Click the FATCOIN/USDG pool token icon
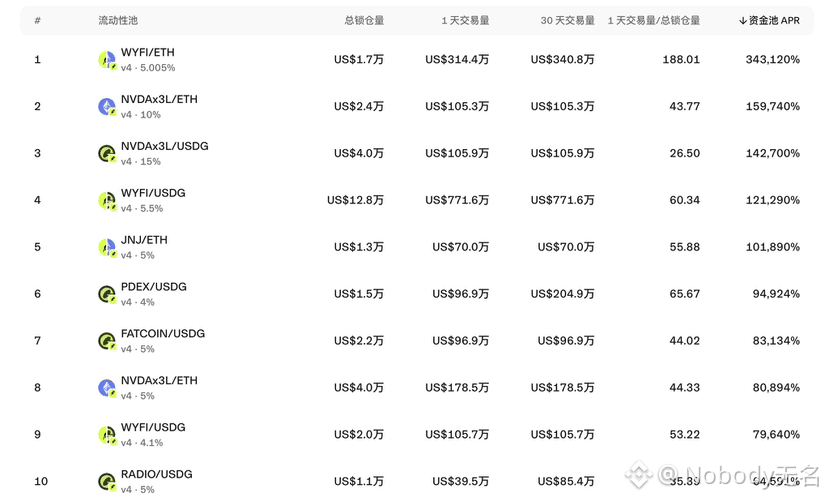 point(107,341)
